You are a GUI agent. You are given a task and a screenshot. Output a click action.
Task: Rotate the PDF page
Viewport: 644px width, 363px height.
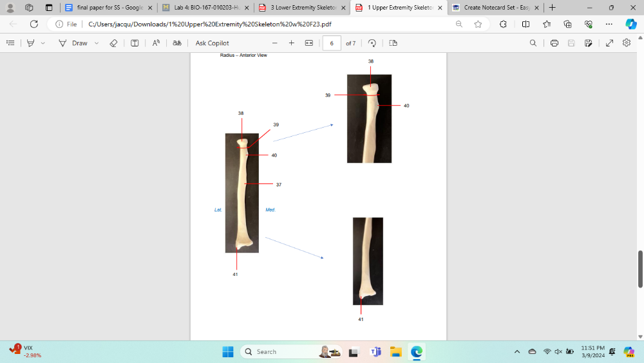372,43
